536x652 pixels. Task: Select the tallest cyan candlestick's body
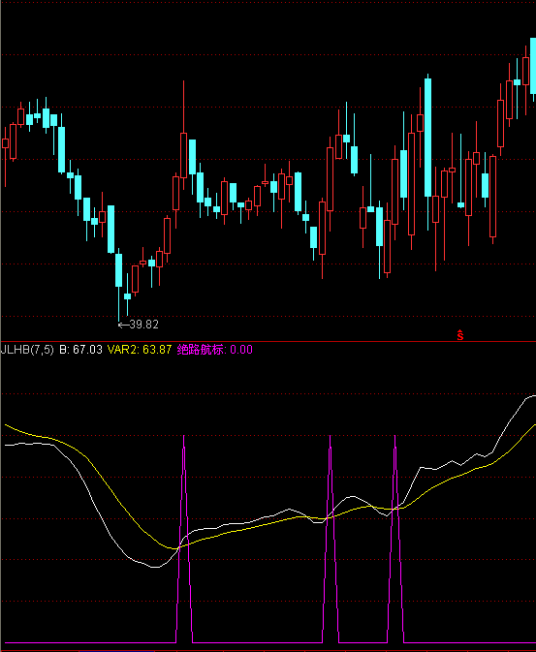pos(427,137)
